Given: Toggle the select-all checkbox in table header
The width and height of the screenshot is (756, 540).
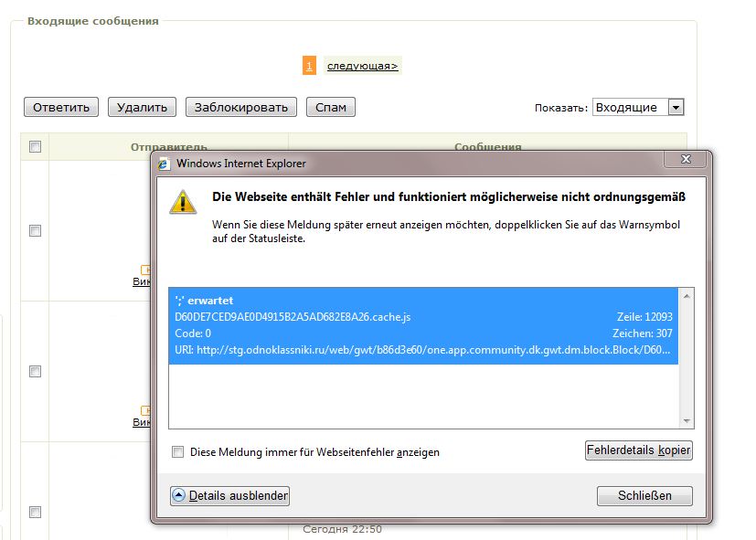Looking at the screenshot, I should (36, 146).
